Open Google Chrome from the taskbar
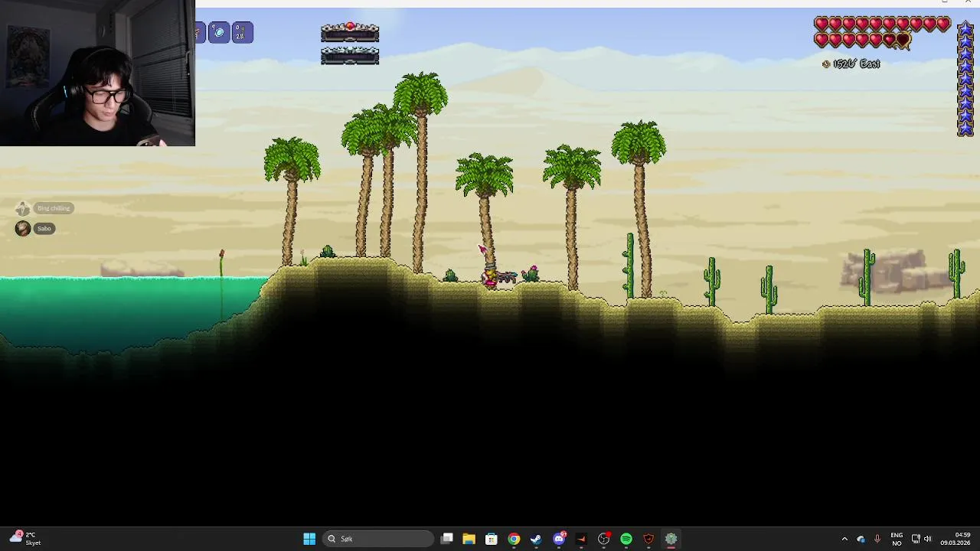The height and width of the screenshot is (551, 980). pos(514,539)
